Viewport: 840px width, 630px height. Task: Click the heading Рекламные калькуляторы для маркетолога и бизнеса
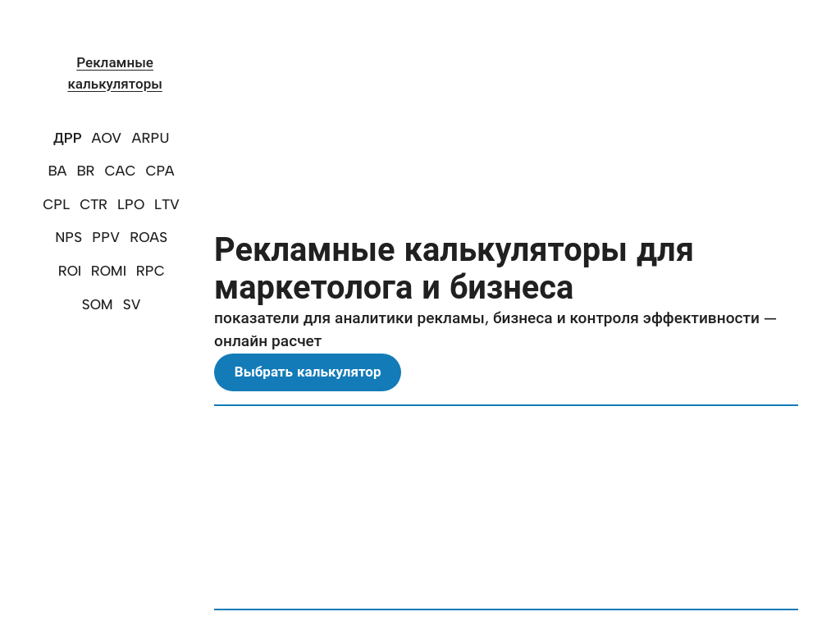[453, 268]
